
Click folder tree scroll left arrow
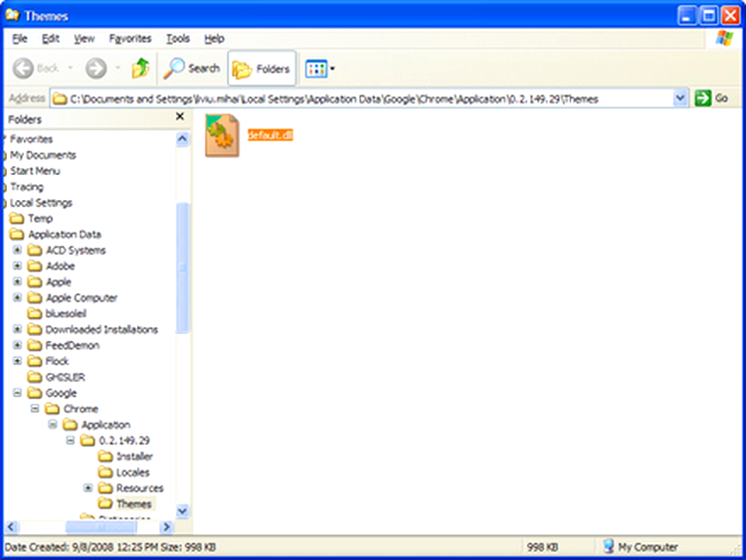[x=11, y=527]
